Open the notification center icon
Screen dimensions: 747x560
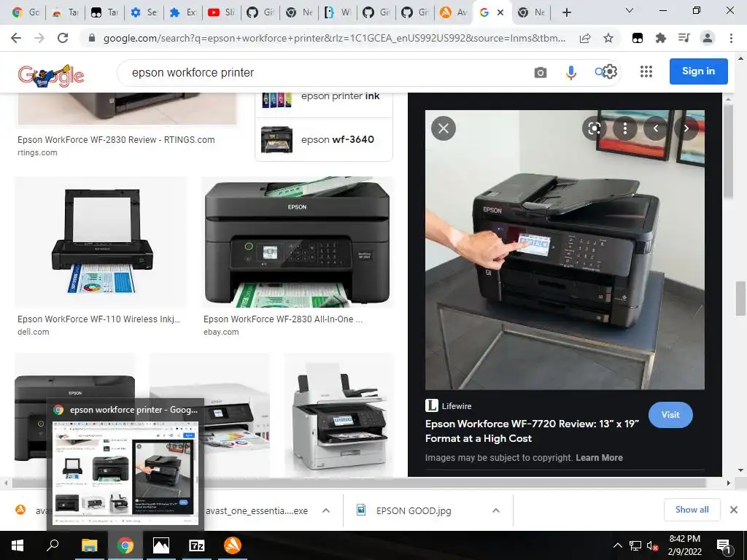[724, 546]
